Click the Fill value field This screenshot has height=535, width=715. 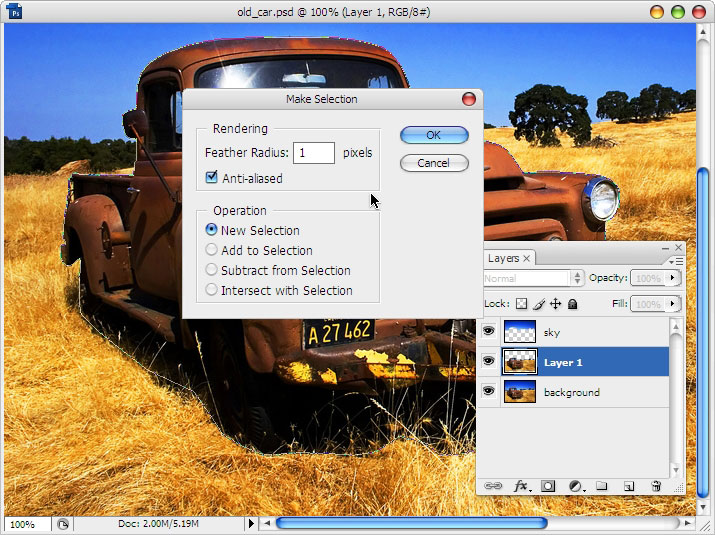click(x=648, y=304)
